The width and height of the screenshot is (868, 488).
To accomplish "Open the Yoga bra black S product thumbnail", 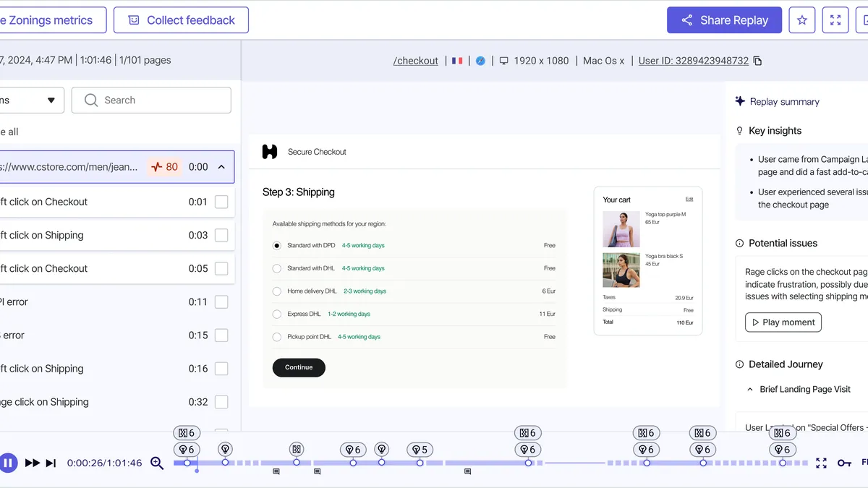I will coord(621,270).
